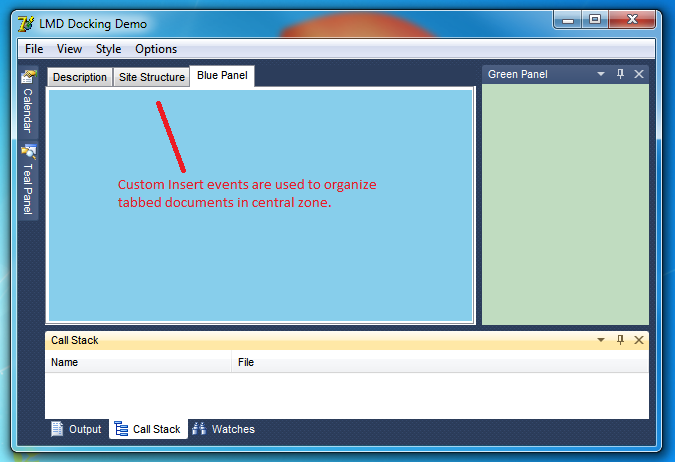Minimize the LMD Docking Demo window

tap(568, 19)
